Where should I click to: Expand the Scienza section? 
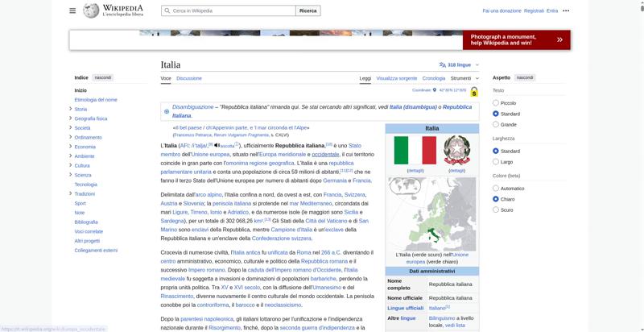(x=71, y=175)
